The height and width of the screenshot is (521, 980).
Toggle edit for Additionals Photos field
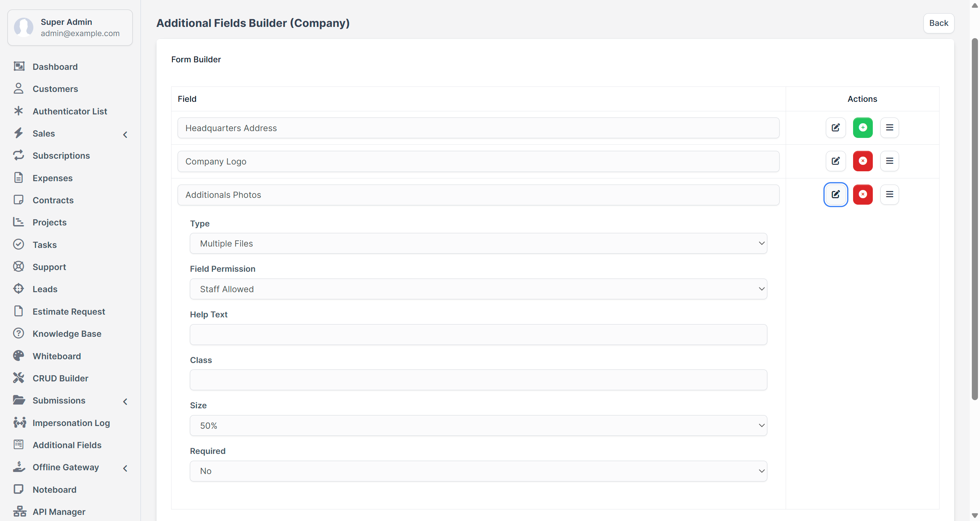pos(835,195)
